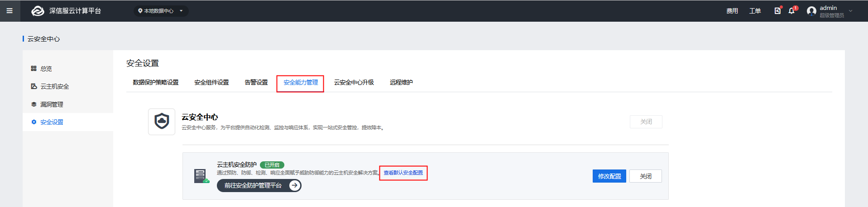Click the 已开启 status badge
The width and height of the screenshot is (868, 207).
(x=272, y=165)
